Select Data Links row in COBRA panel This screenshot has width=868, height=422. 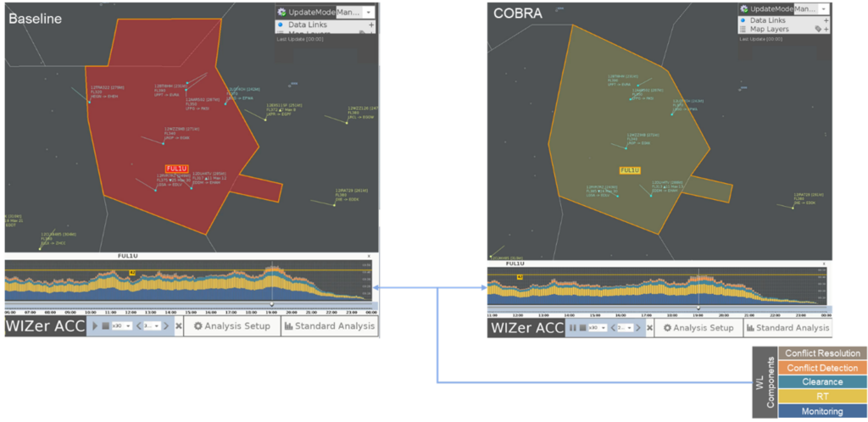(x=784, y=20)
